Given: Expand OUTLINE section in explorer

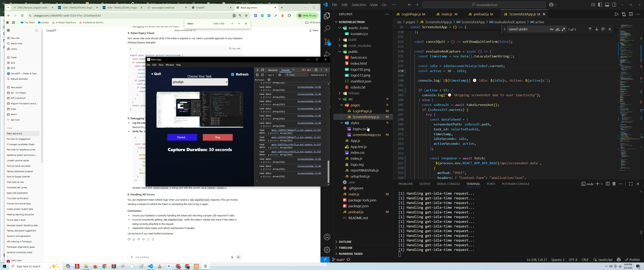Looking at the screenshot, I should click(x=345, y=242).
